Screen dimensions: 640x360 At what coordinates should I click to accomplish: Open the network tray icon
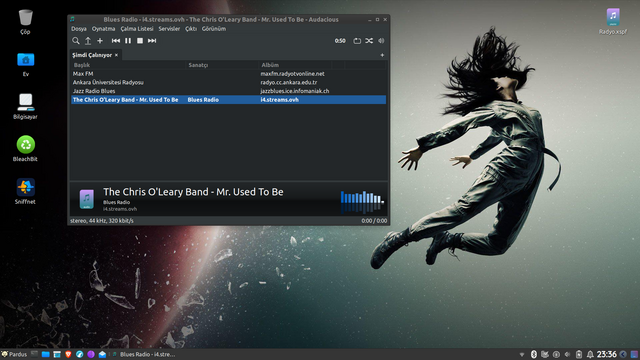tap(522, 354)
